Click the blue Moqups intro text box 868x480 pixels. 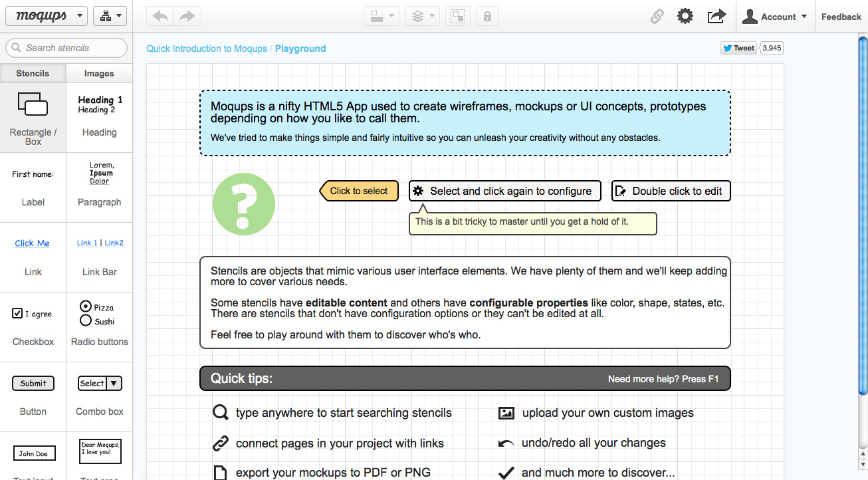[465, 123]
